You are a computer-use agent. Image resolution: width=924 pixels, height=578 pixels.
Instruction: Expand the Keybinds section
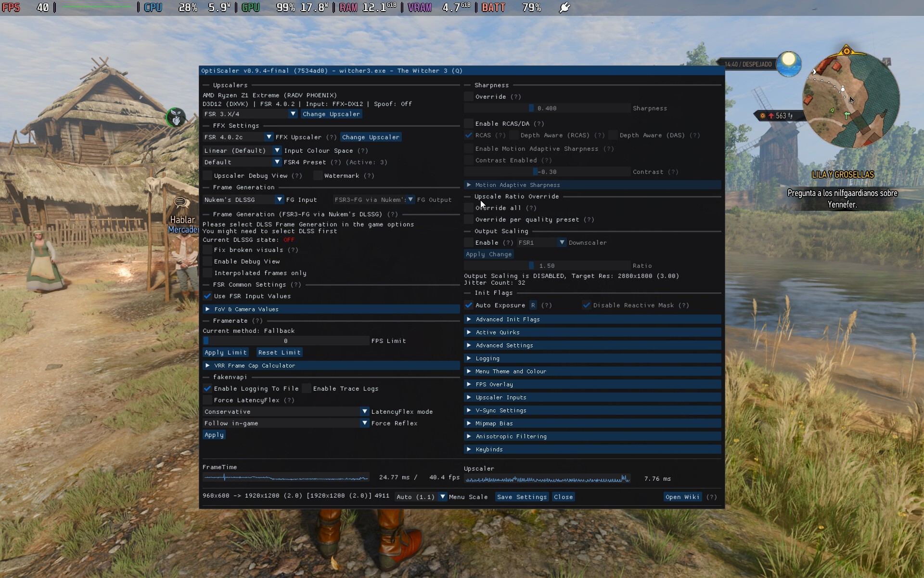point(592,449)
